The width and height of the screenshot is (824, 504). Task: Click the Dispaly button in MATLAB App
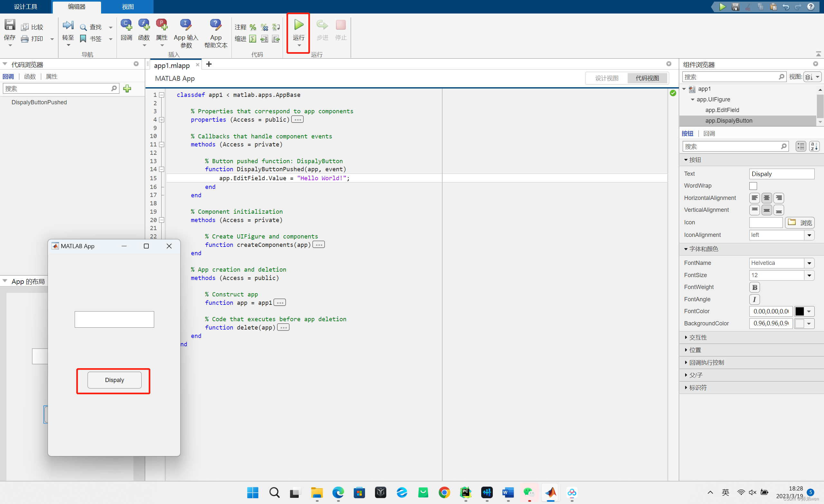click(114, 380)
